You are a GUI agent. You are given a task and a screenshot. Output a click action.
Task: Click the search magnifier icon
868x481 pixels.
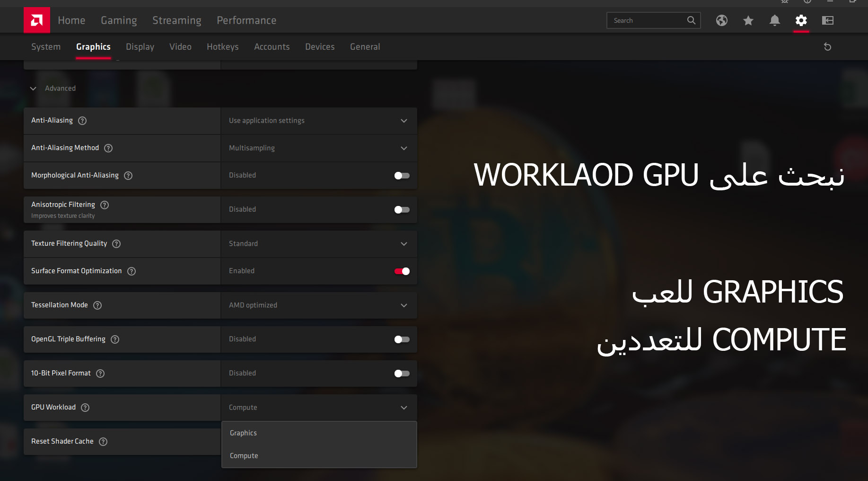point(691,20)
